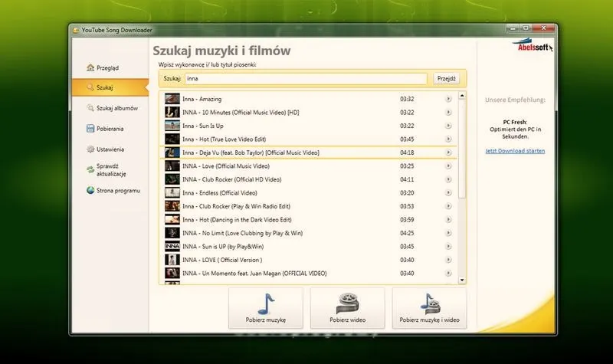Open Szukaj albumów in sidebar
The width and height of the screenshot is (613, 364).
click(112, 108)
